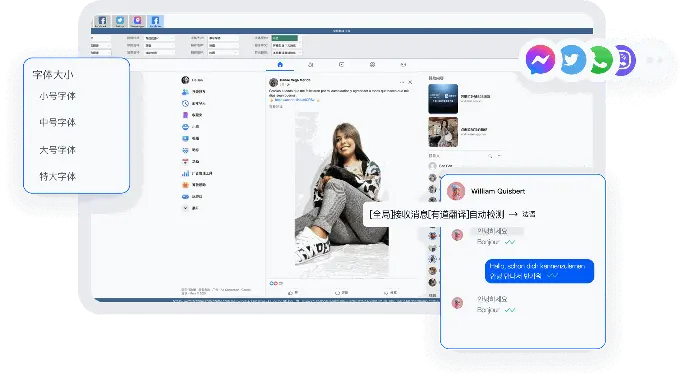The image size is (690, 379).
Task: Open the post's three-dot options menu
Action: pos(401,82)
